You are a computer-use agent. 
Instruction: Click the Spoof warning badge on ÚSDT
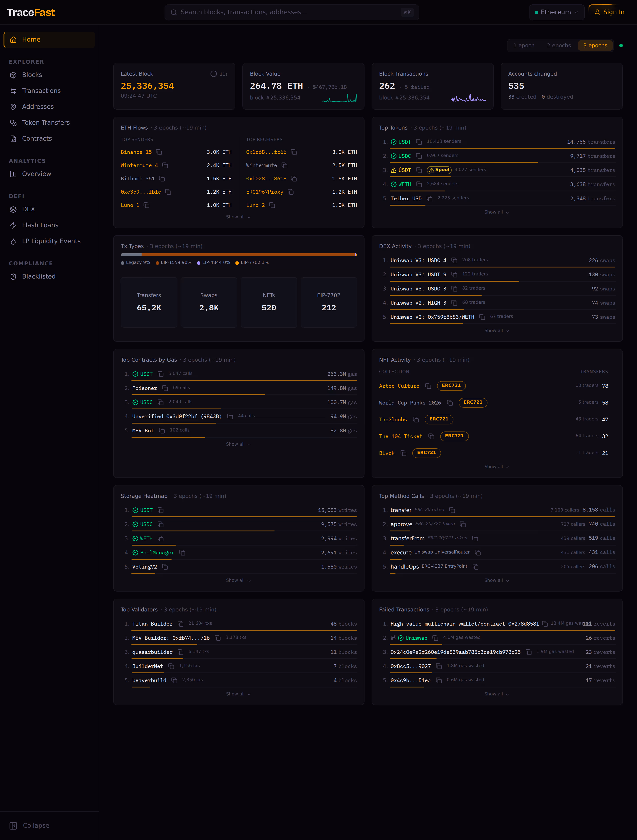tap(439, 170)
